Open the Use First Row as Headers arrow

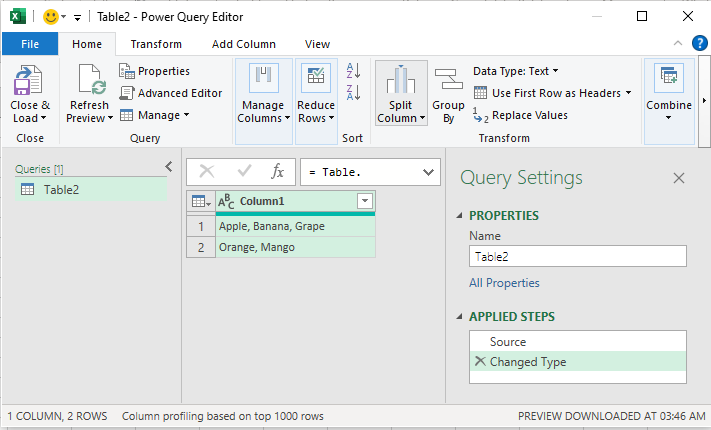[628, 93]
